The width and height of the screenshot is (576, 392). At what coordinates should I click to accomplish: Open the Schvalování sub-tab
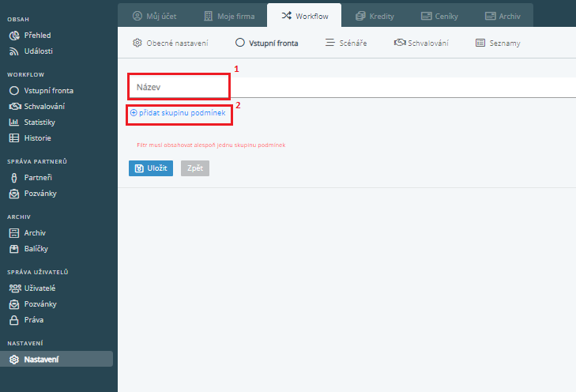pos(421,43)
